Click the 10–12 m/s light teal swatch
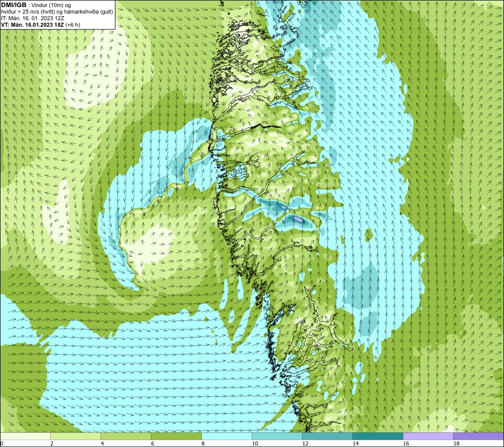The height and width of the screenshot is (447, 504). (x=277, y=436)
